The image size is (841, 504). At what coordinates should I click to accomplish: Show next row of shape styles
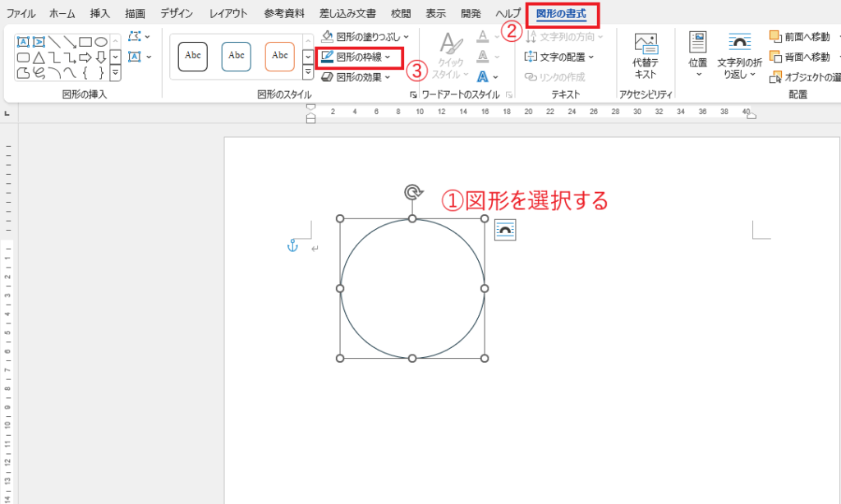click(x=308, y=57)
